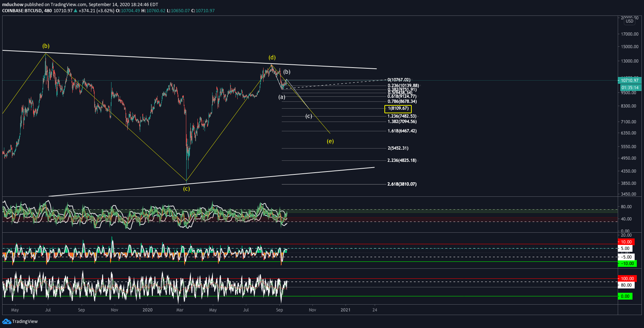Click the green 0.00 oscillator level tag
The image size is (644, 328).
pos(625,296)
